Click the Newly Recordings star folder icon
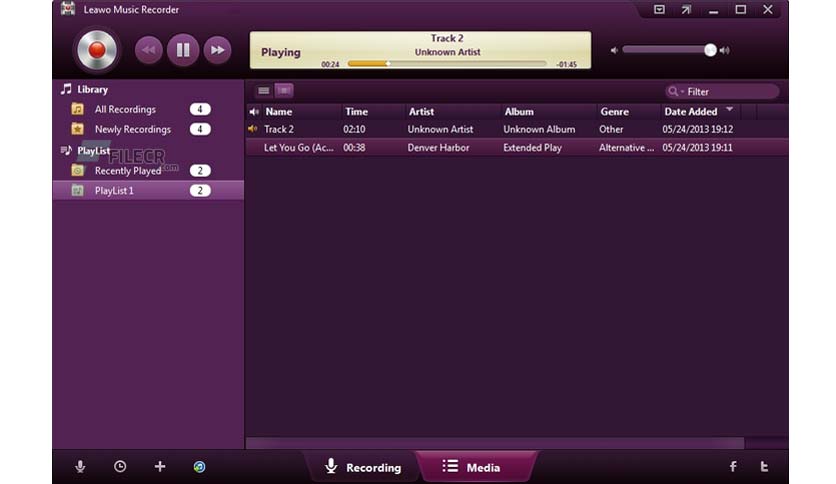The width and height of the screenshot is (836, 484). click(77, 129)
